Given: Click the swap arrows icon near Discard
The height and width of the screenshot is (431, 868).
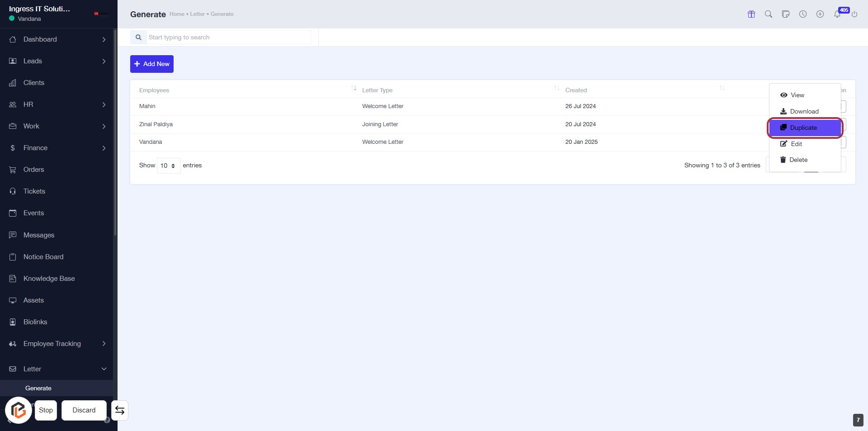Looking at the screenshot, I should 120,410.
